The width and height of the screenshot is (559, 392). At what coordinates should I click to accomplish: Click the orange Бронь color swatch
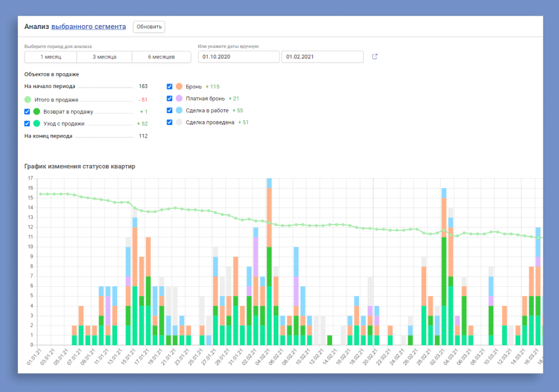179,87
